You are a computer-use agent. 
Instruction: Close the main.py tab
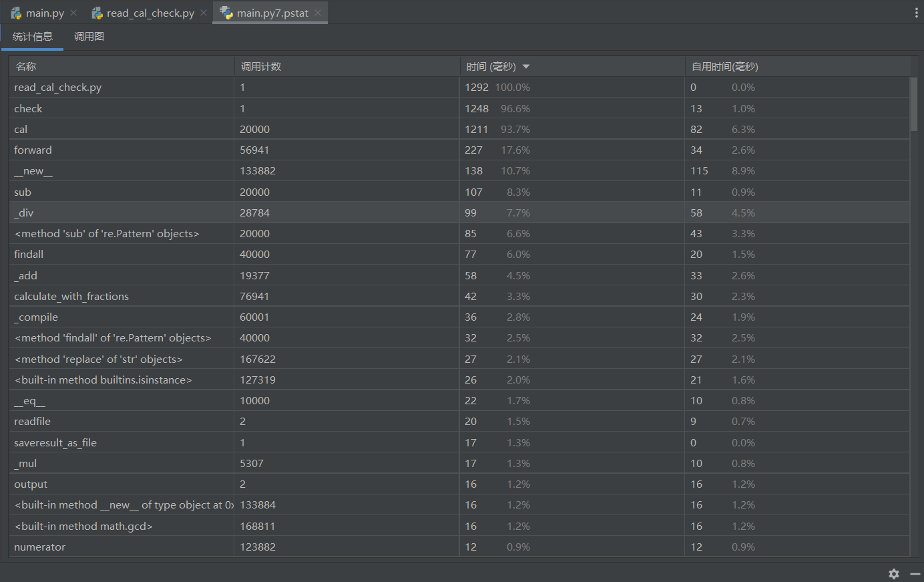click(x=73, y=13)
